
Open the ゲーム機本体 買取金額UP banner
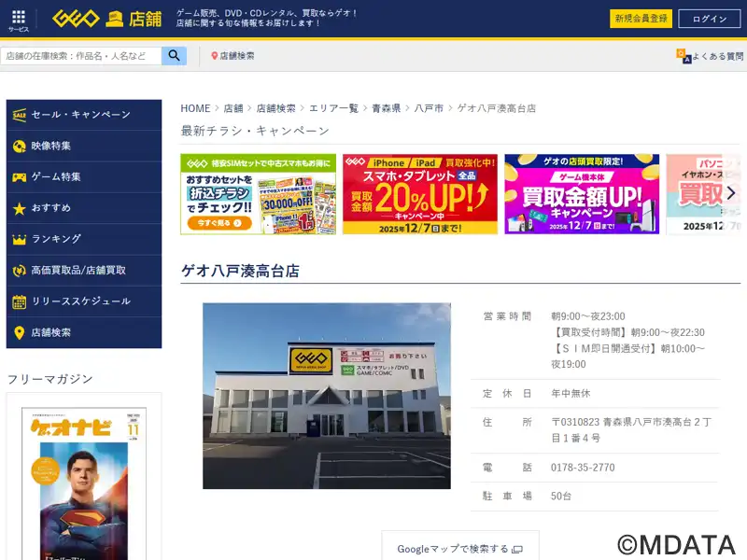pyautogui.click(x=582, y=194)
